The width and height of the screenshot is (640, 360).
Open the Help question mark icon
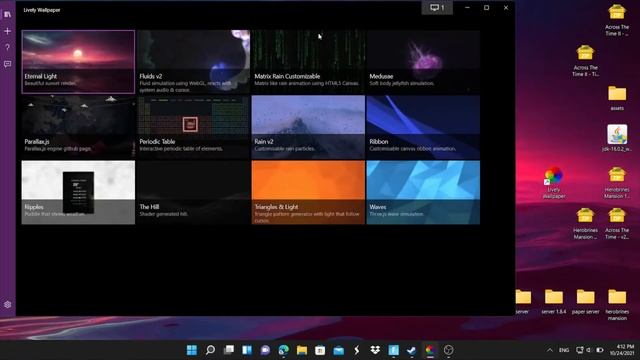click(x=7, y=47)
